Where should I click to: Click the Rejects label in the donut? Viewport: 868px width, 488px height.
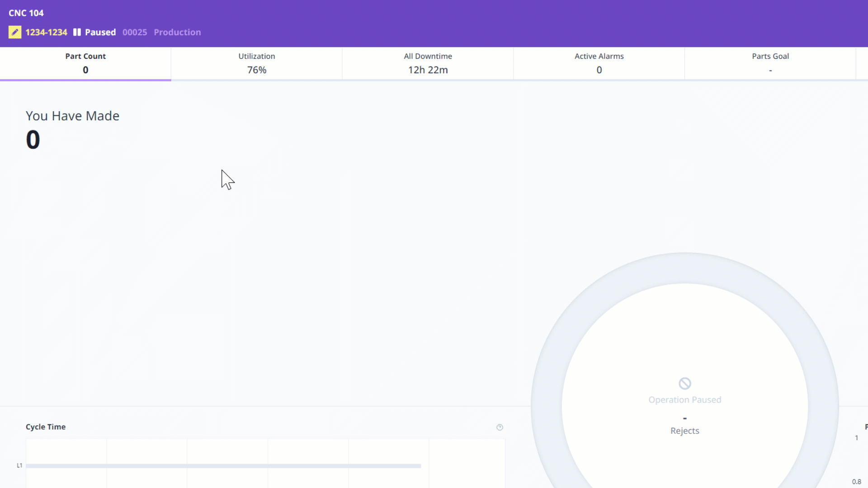684,431
